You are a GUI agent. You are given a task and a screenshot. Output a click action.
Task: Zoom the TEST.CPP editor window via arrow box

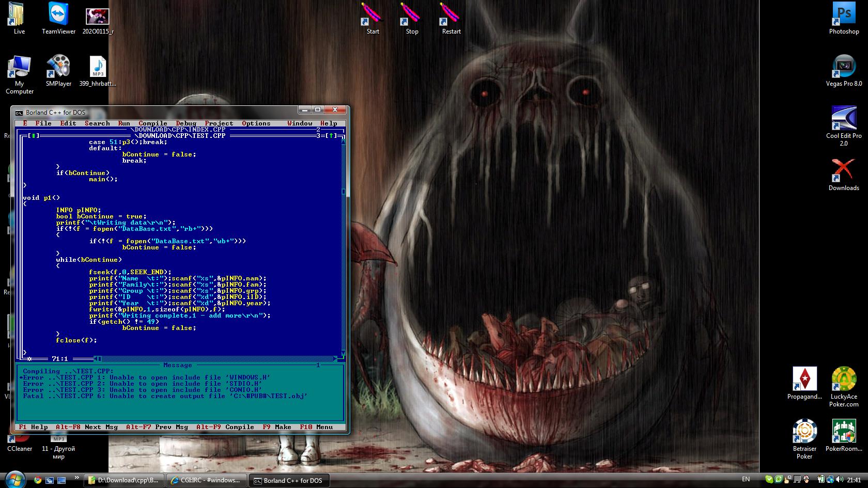point(331,136)
